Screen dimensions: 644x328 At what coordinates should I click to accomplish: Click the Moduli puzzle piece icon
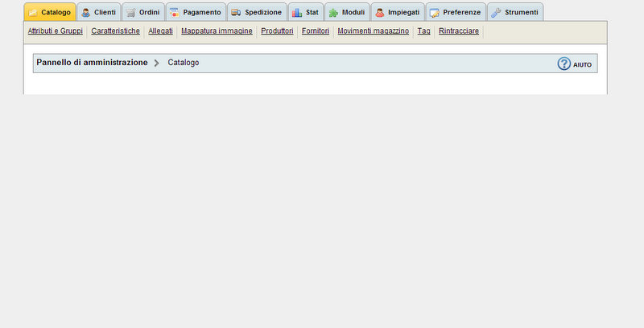click(333, 13)
